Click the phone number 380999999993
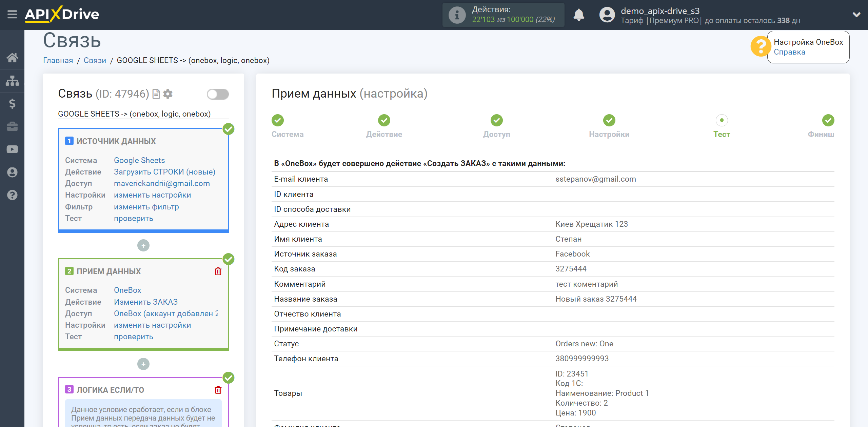Screen dimensions: 868x427 click(x=582, y=359)
